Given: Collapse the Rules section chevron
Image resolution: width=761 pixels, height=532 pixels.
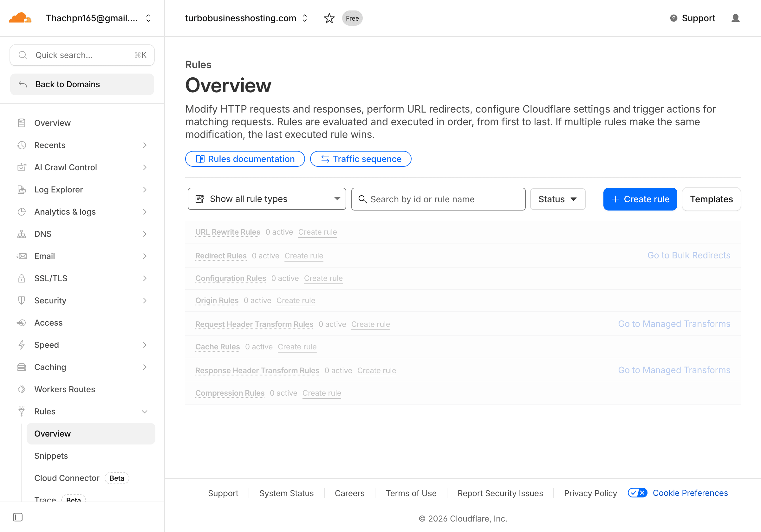Looking at the screenshot, I should click(x=145, y=412).
